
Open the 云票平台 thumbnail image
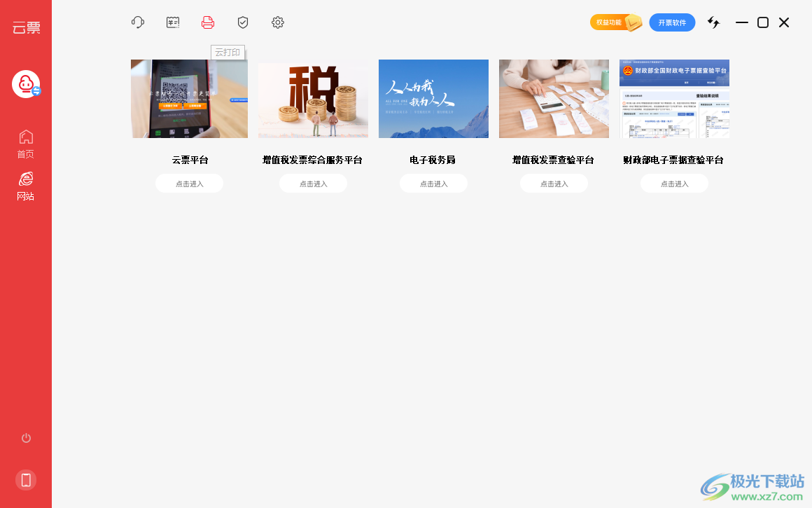189,99
